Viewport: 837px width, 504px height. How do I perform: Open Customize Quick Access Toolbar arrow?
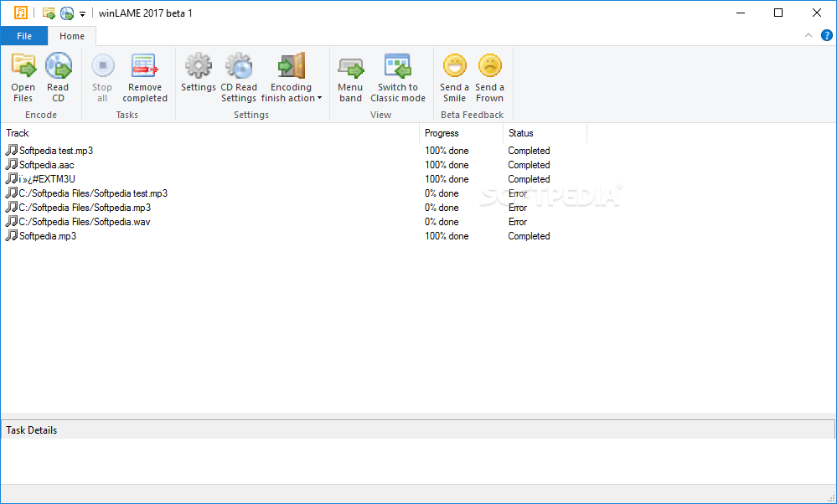(82, 14)
